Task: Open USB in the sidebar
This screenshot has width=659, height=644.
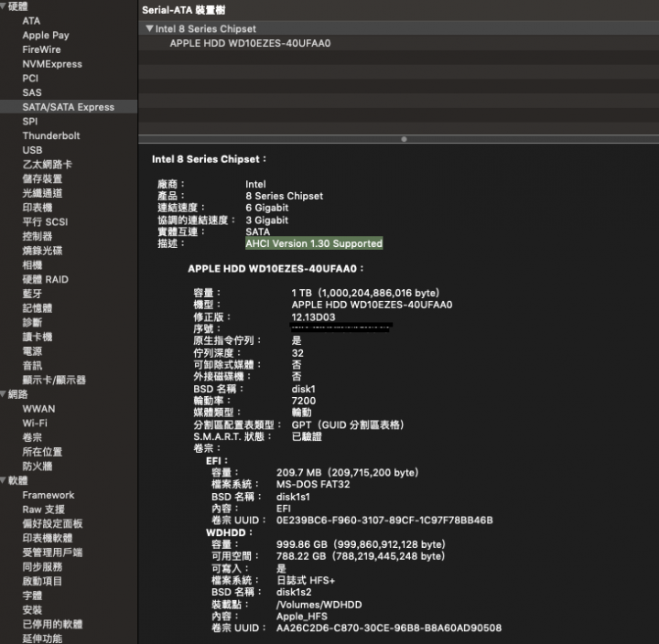Action: click(x=32, y=150)
